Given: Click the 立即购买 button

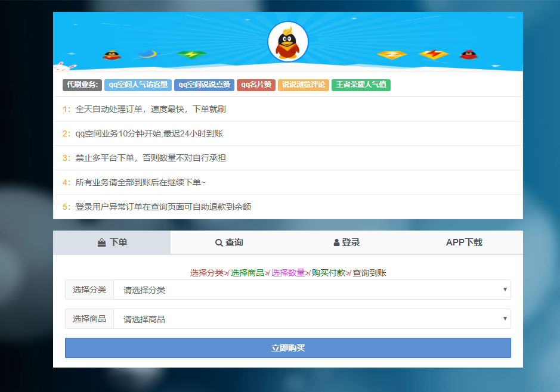Looking at the screenshot, I should coord(288,348).
